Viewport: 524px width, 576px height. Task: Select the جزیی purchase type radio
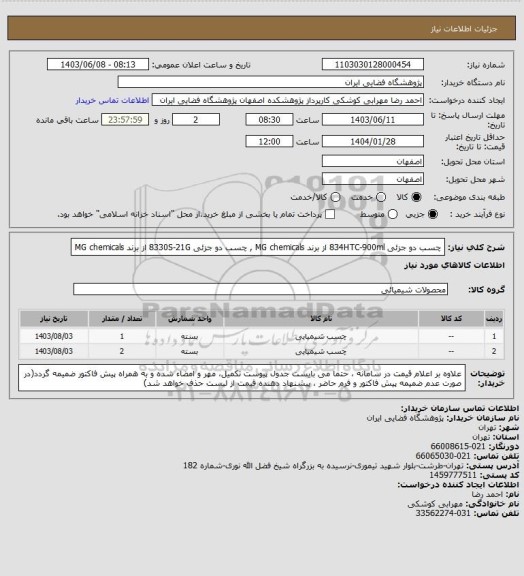[x=433, y=214]
